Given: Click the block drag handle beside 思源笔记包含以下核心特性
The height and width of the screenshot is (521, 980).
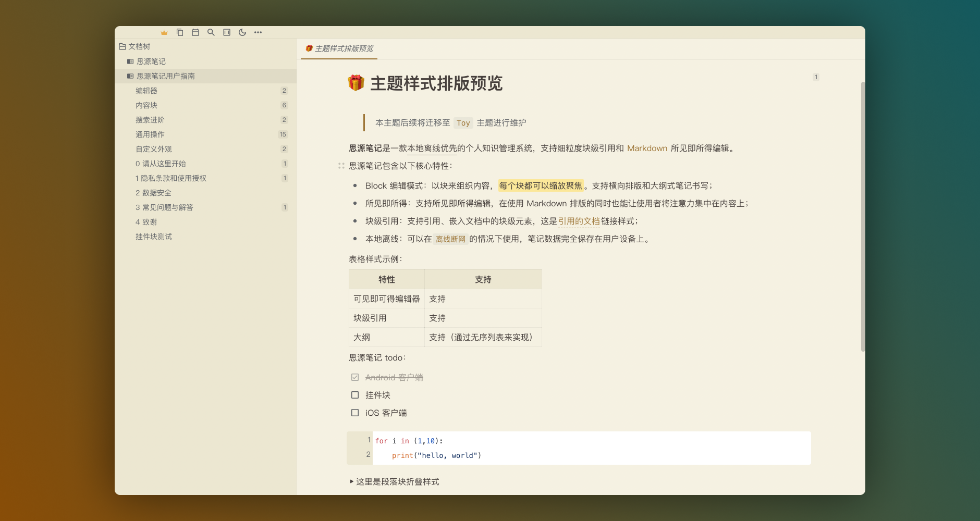Looking at the screenshot, I should point(341,166).
